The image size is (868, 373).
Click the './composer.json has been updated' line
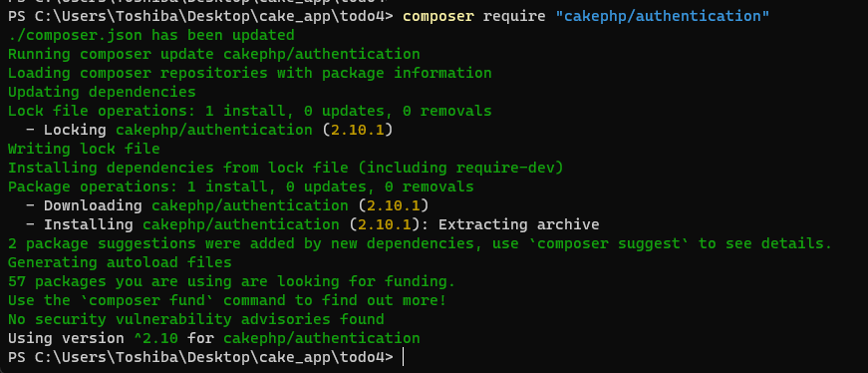151,36
